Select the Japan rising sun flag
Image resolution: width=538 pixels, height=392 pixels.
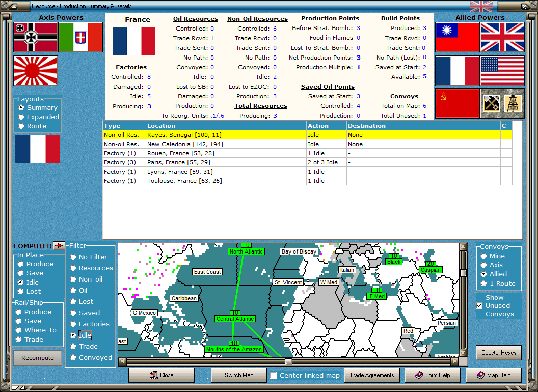click(x=36, y=71)
